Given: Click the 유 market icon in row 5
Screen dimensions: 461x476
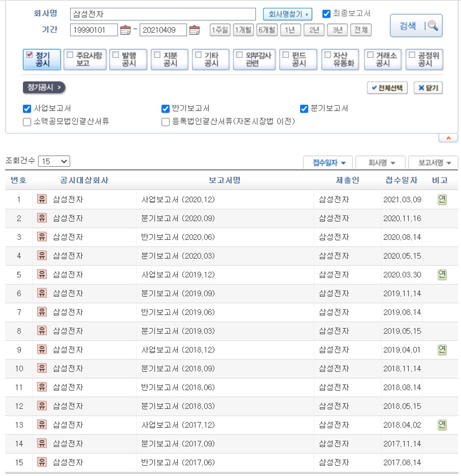Looking at the screenshot, I should click(x=42, y=274).
